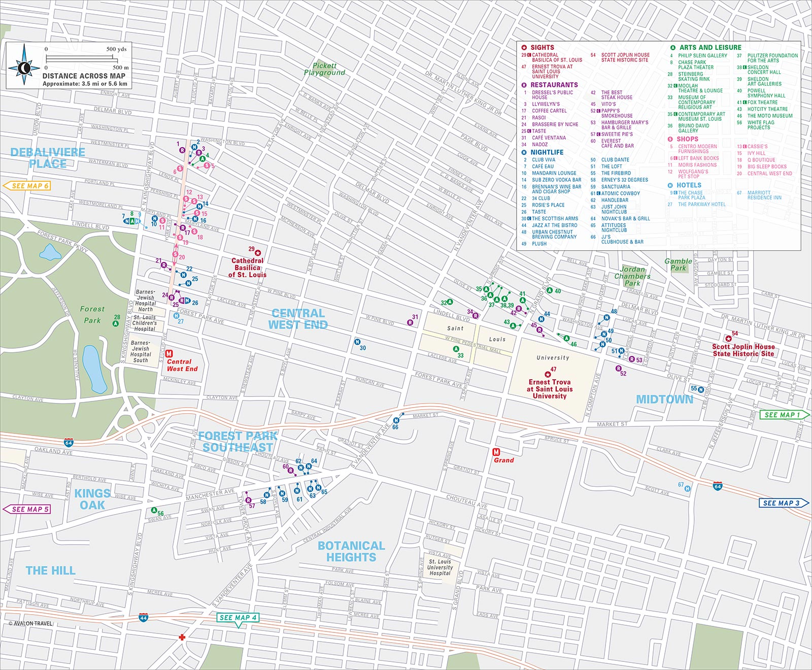The image size is (812, 670).
Task: Click the CENTRAL WEST END neighborhood label
Action: [x=298, y=319]
